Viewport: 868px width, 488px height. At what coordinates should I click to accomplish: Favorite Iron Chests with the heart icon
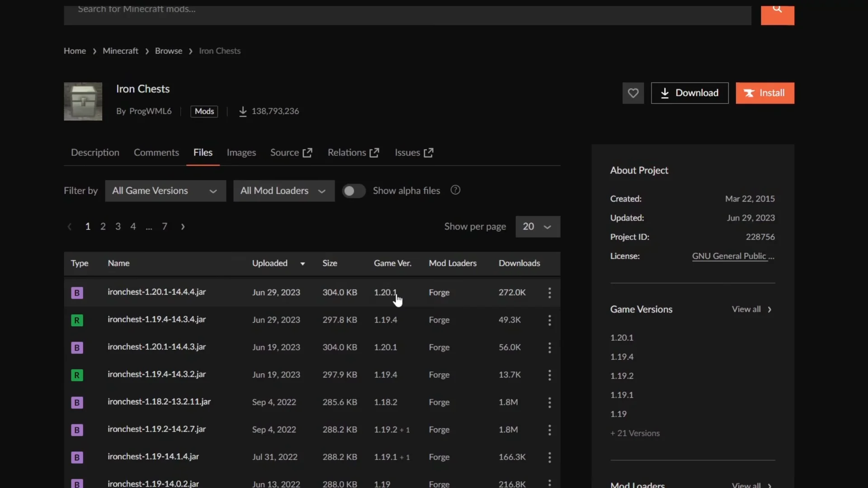pyautogui.click(x=633, y=93)
